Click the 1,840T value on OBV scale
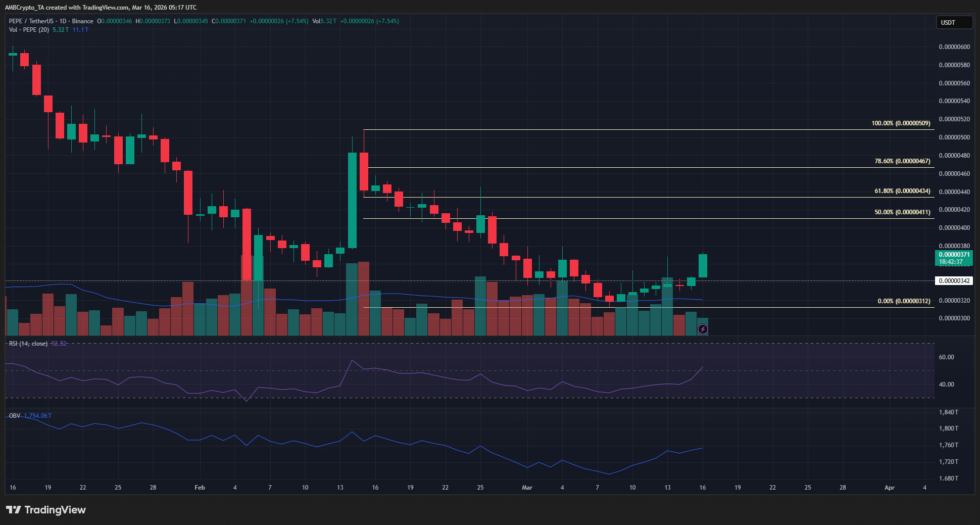The image size is (980, 525). tap(948, 412)
